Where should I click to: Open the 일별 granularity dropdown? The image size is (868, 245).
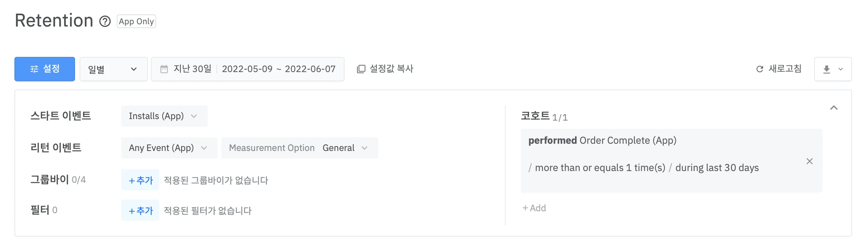point(113,69)
